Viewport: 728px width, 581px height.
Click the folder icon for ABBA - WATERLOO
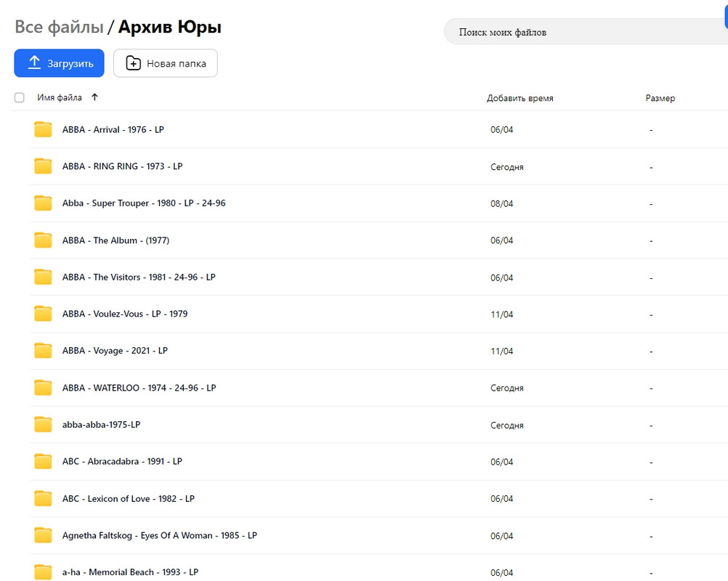pos(43,388)
